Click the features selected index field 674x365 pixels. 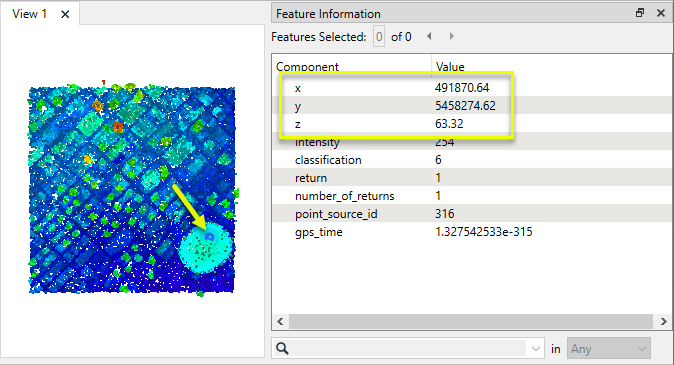point(379,37)
